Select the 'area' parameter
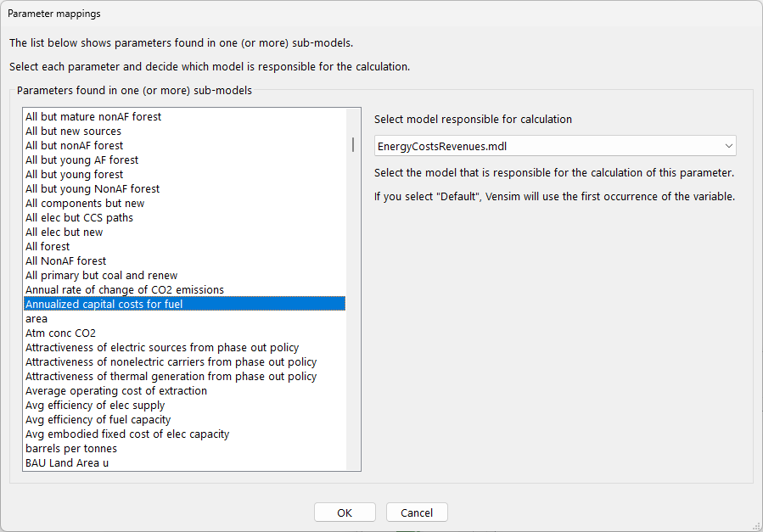Image resolution: width=763 pixels, height=532 pixels. [x=36, y=318]
